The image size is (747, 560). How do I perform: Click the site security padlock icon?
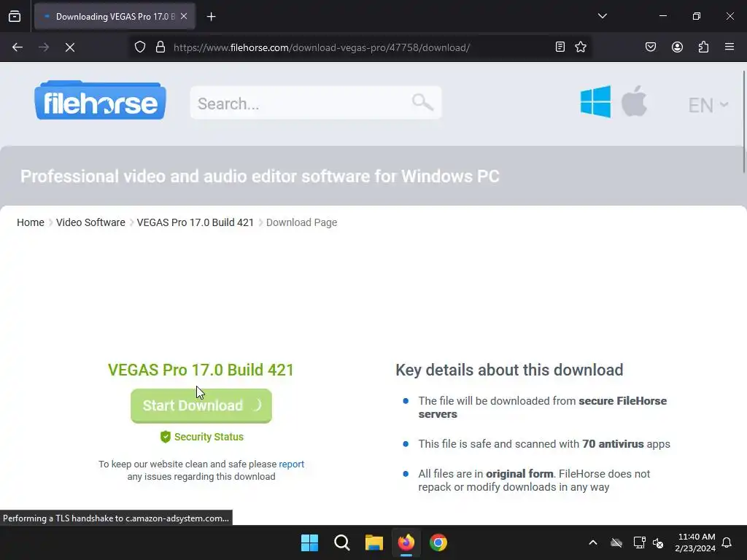(160, 47)
